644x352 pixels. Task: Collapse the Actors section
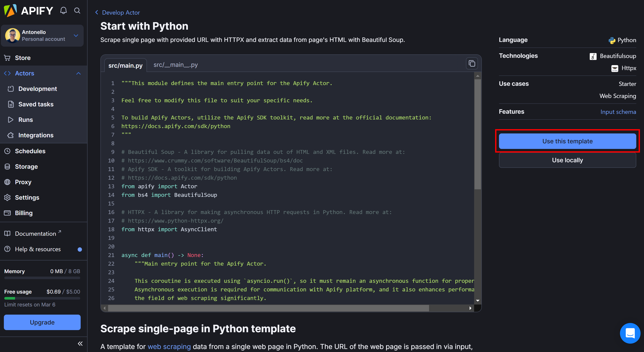[78, 73]
